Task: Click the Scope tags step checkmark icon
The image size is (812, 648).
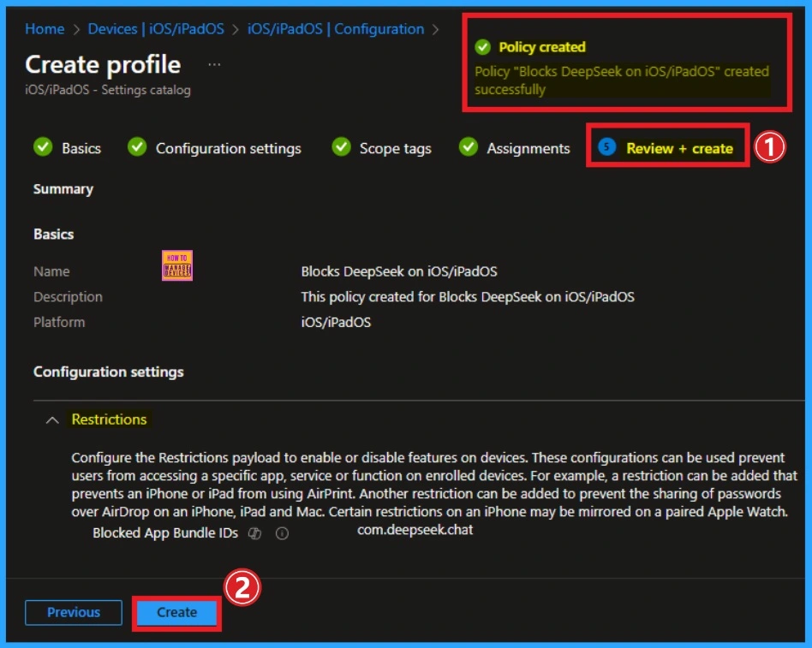Action: [x=341, y=147]
